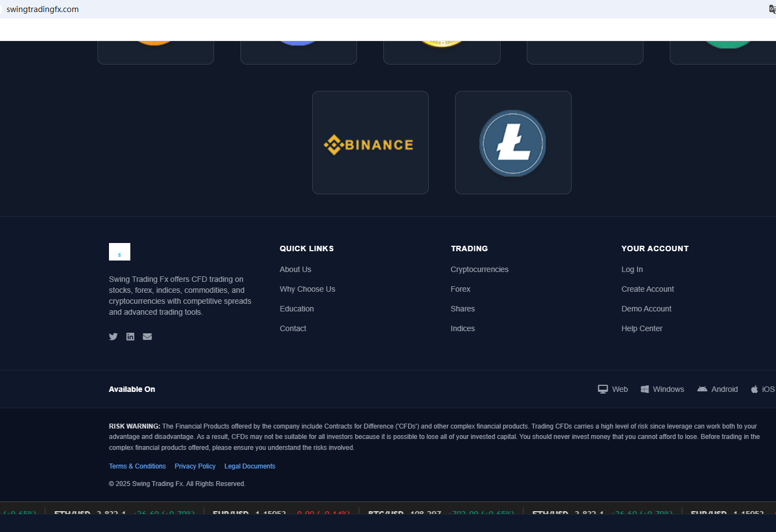Click the Windows platform label

[668, 389]
